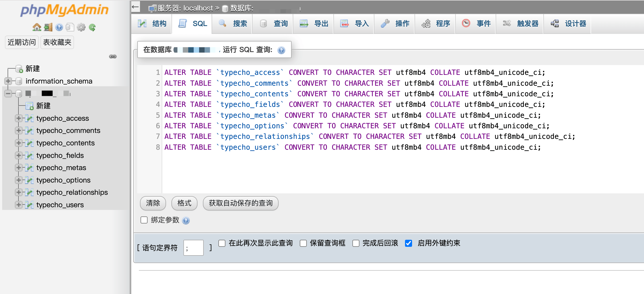The image size is (644, 294).
Task: Expand the typecho_users tree node
Action: [18, 205]
